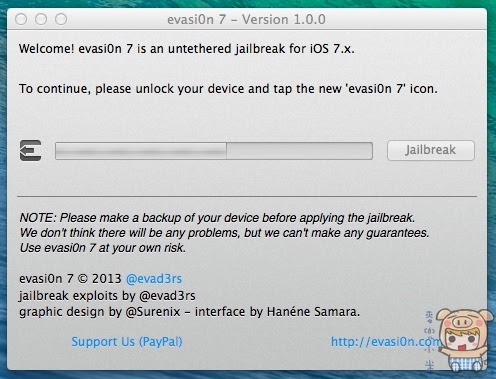496x379 pixels.
Task: Click the graphic design by @Surenix credit
Action: (x=189, y=312)
